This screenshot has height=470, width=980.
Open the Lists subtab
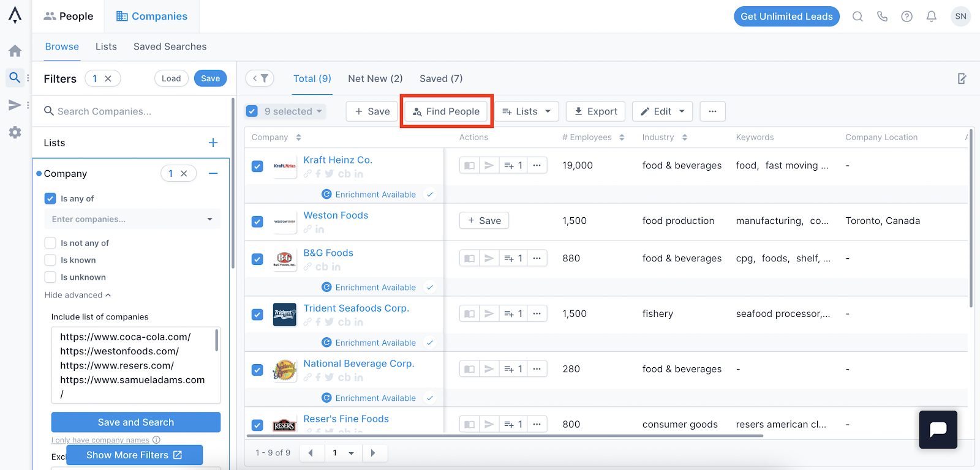click(106, 47)
